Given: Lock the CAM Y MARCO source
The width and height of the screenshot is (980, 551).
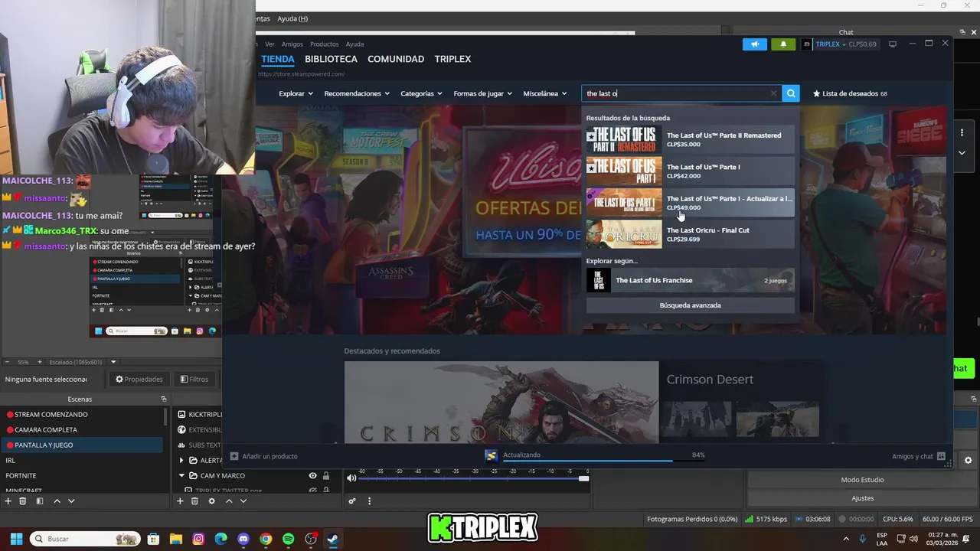Looking at the screenshot, I should pos(326,475).
